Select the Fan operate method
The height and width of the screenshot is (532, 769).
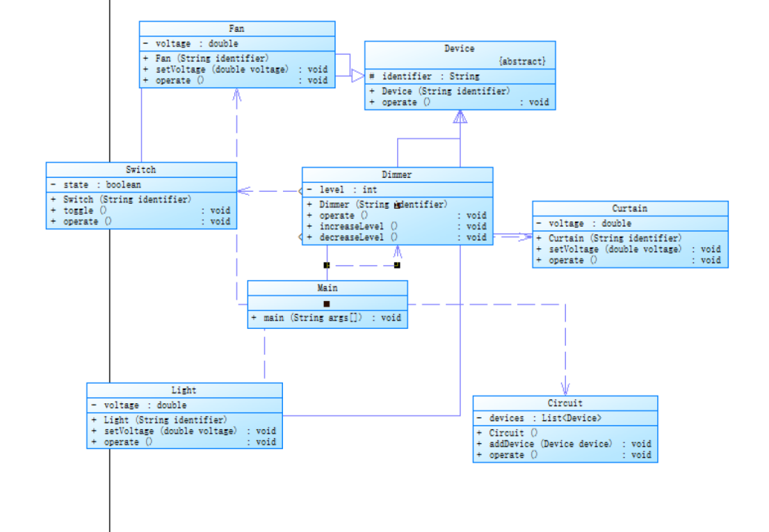(237, 81)
